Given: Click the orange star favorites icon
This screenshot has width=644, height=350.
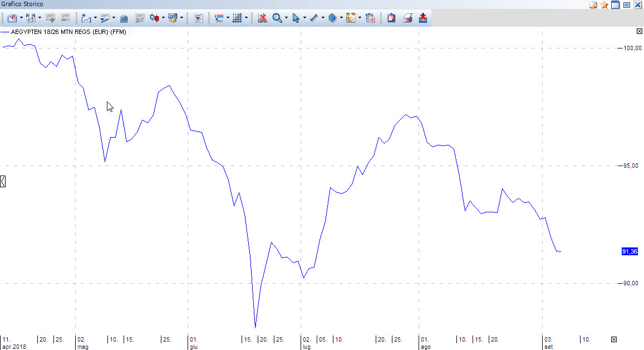Looking at the screenshot, I should (x=604, y=5).
